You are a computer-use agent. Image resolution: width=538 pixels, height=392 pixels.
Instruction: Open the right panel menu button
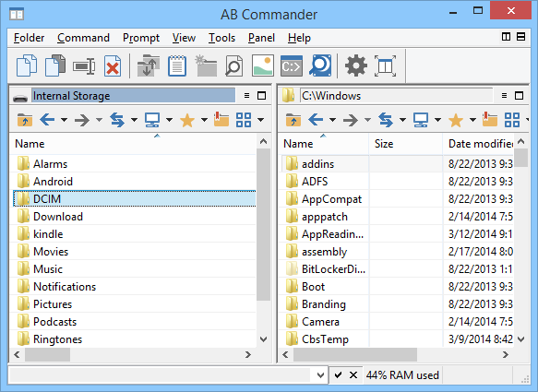[504, 95]
